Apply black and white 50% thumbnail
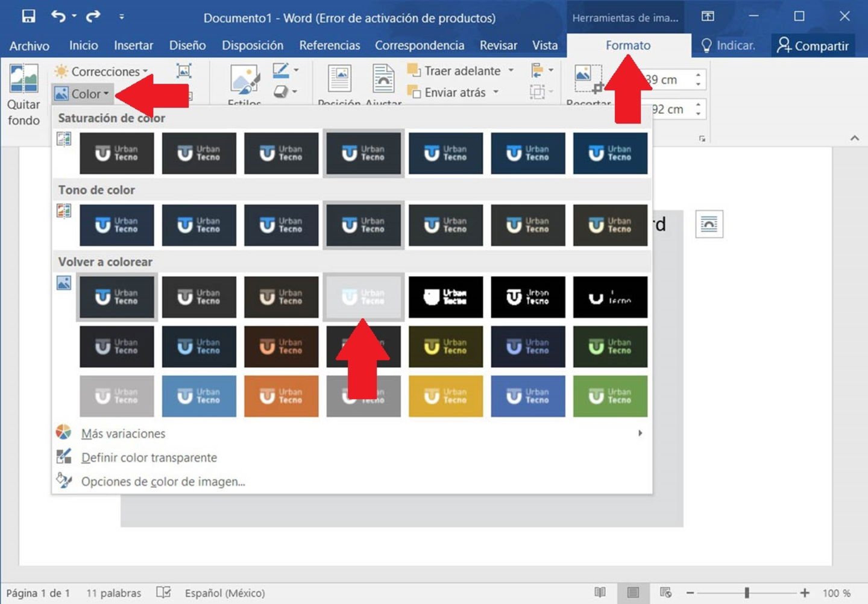This screenshot has width=868, height=604. (x=528, y=297)
